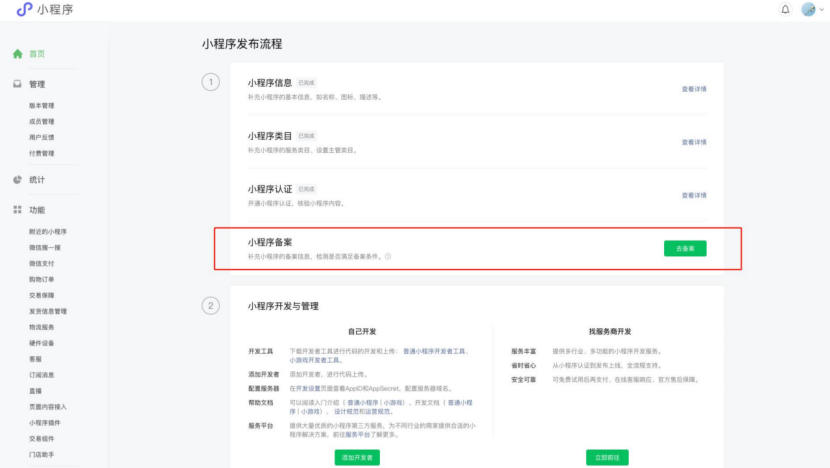
Task: Open the 统计 section label
Action: click(x=37, y=180)
